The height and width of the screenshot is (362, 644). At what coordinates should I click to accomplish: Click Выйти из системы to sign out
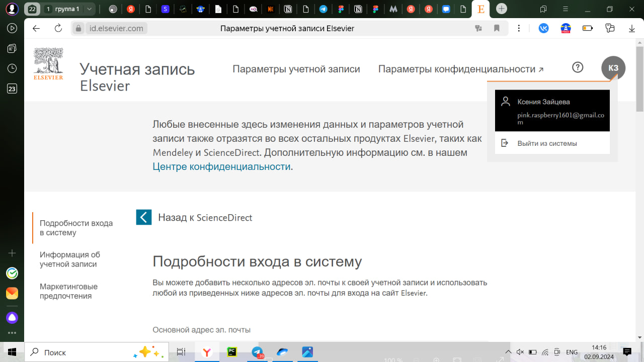[x=552, y=143]
